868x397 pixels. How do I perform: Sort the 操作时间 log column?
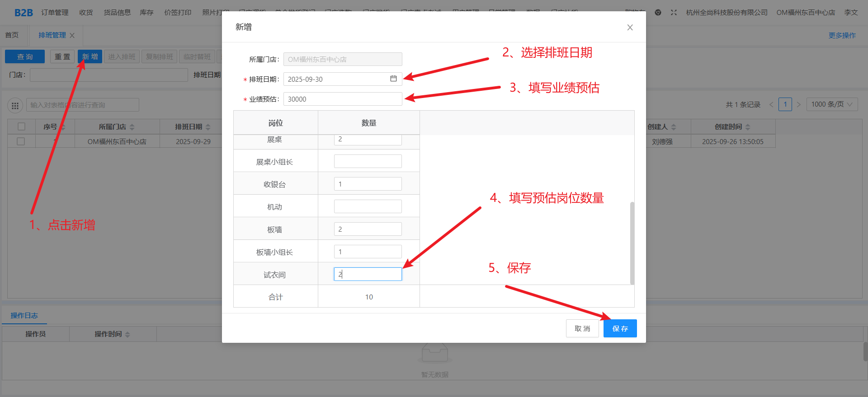point(127,334)
